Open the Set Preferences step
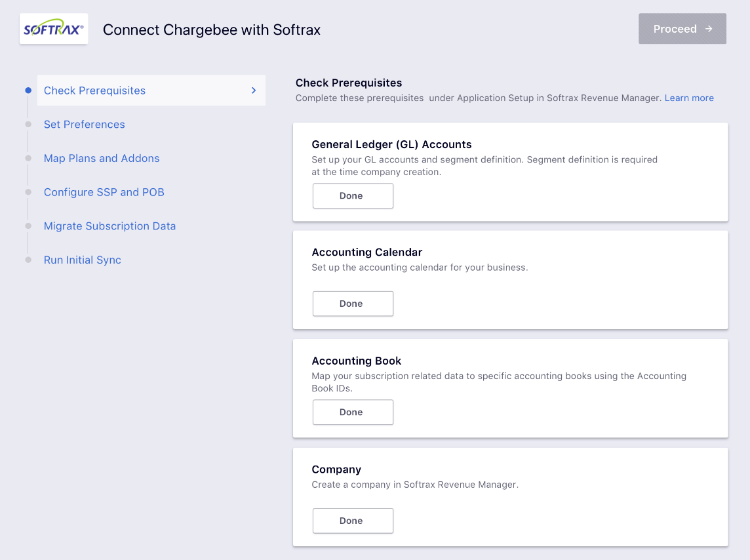This screenshot has width=750, height=560. 85,125
